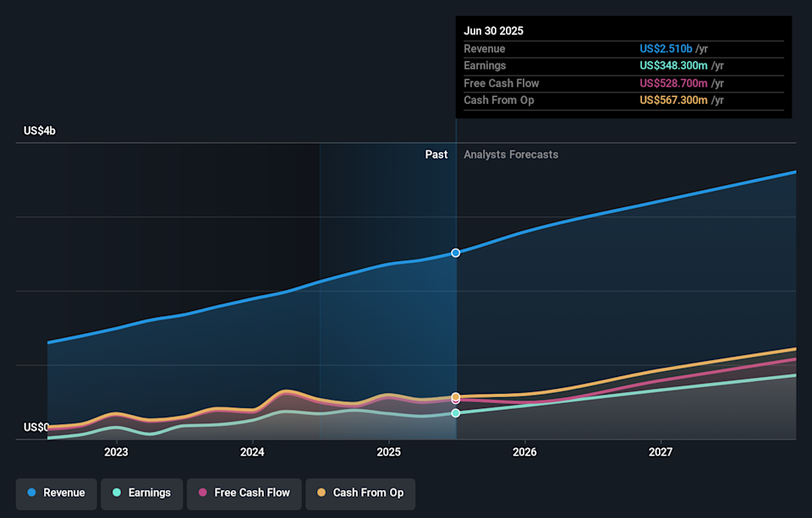The height and width of the screenshot is (518, 812).
Task: Select the orange Cash From Op chart marker
Action: coord(455,397)
